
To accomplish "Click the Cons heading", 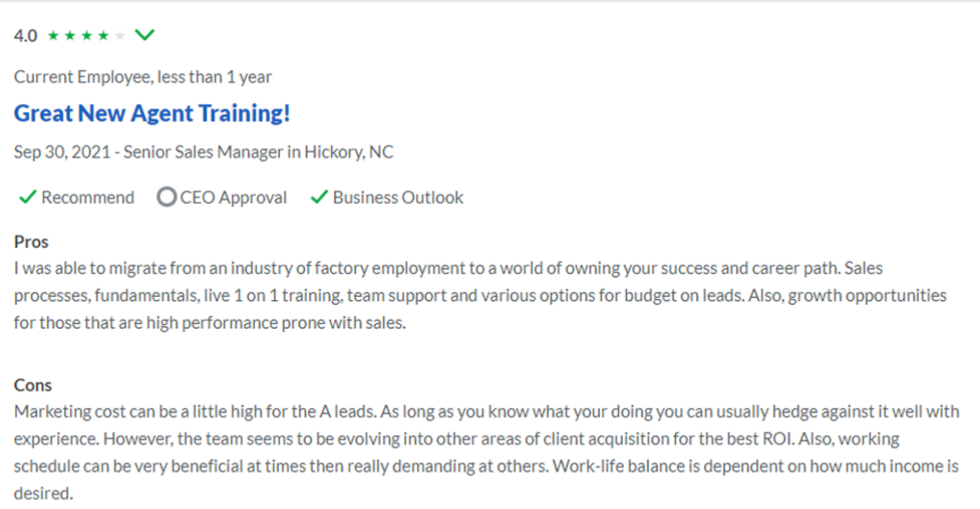I will pyautogui.click(x=33, y=385).
